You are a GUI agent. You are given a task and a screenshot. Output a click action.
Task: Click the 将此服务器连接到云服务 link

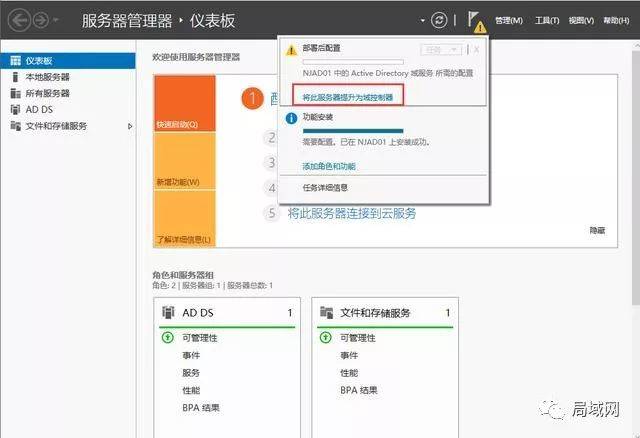(352, 213)
